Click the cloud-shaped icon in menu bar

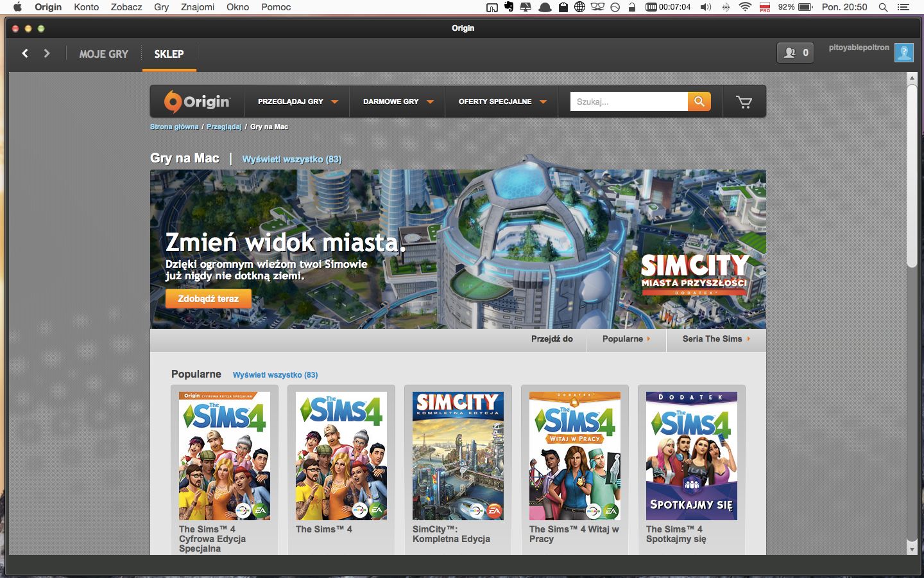coord(545,7)
